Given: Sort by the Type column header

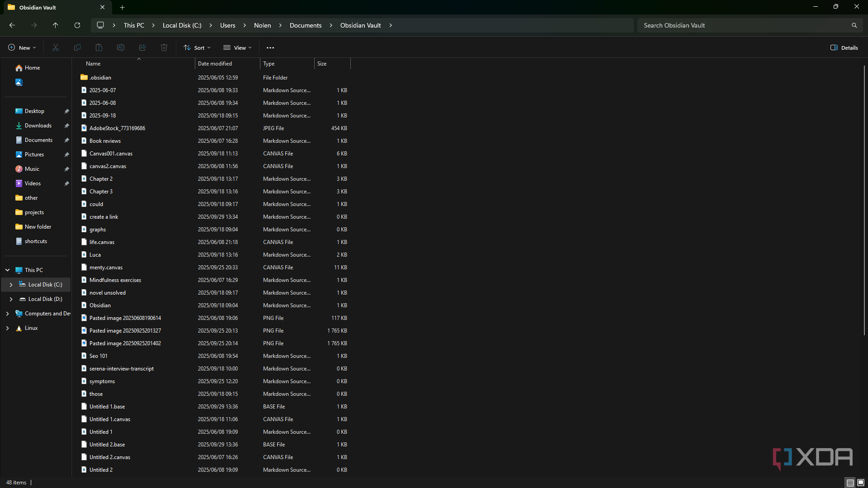Looking at the screenshot, I should pyautogui.click(x=287, y=64).
